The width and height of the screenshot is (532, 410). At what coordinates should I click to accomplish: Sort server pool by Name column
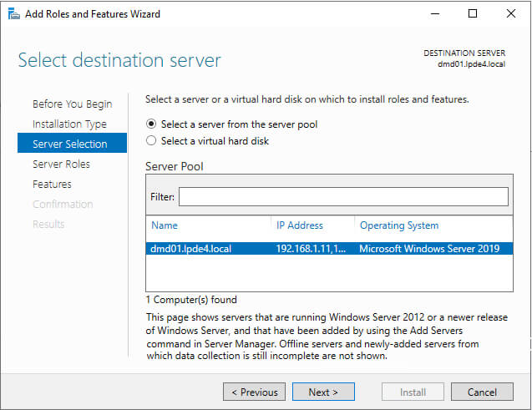click(x=165, y=225)
